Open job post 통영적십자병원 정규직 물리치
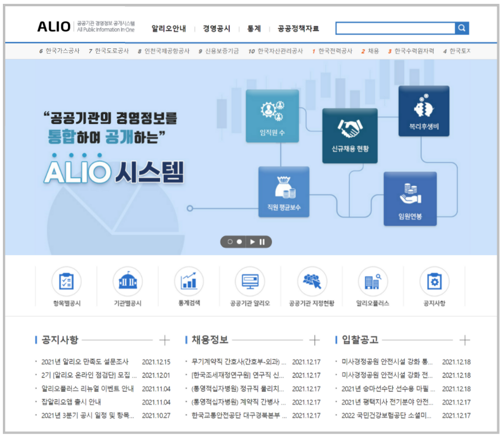The image size is (504, 436). click(x=238, y=389)
